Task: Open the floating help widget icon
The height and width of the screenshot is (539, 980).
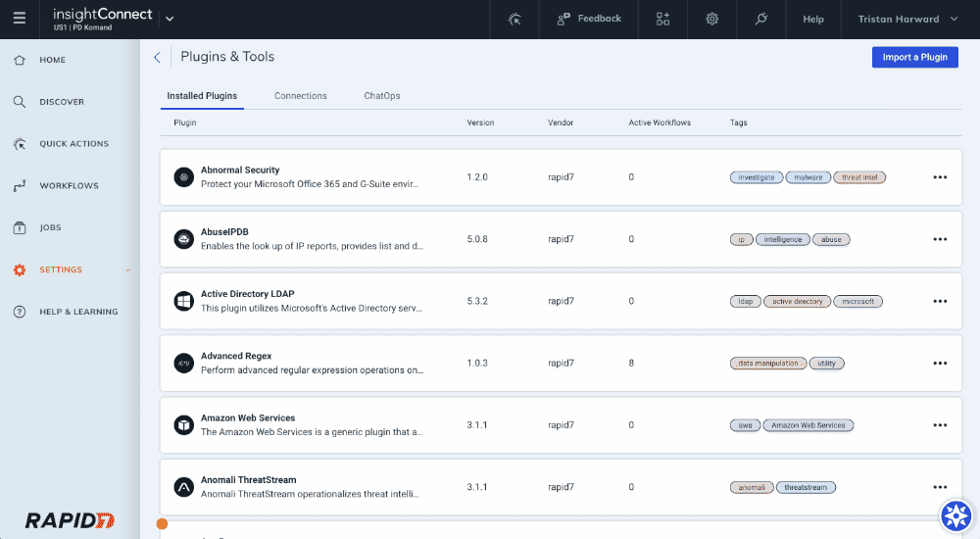Action: click(x=956, y=516)
